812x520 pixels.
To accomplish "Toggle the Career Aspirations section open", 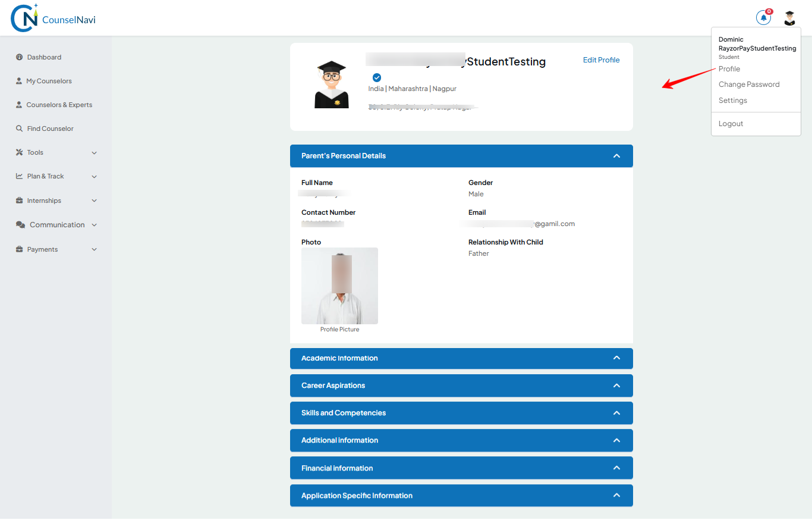I will [x=616, y=386].
